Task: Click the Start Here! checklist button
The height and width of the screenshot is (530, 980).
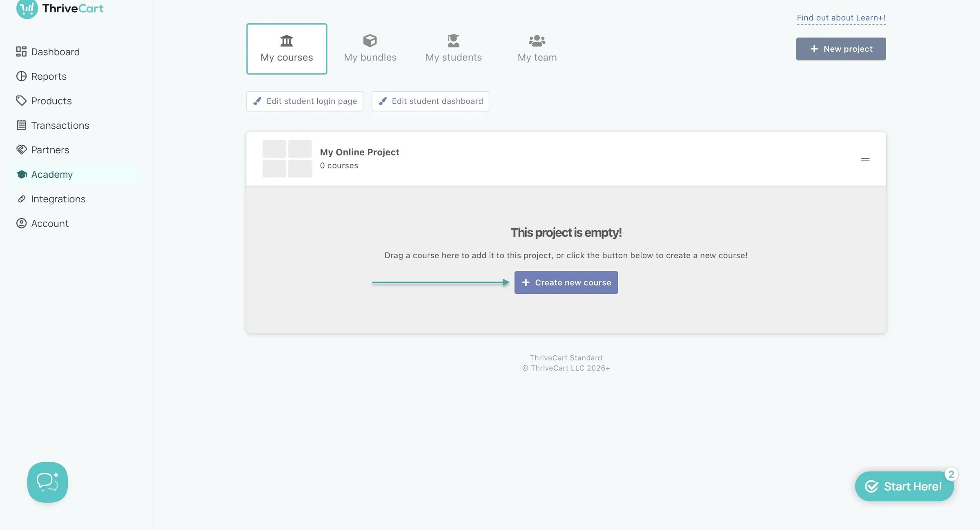Action: pos(904,486)
